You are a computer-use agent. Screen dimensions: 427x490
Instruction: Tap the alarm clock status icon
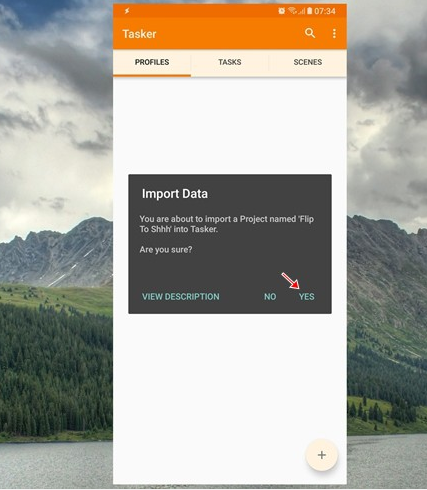click(x=282, y=11)
